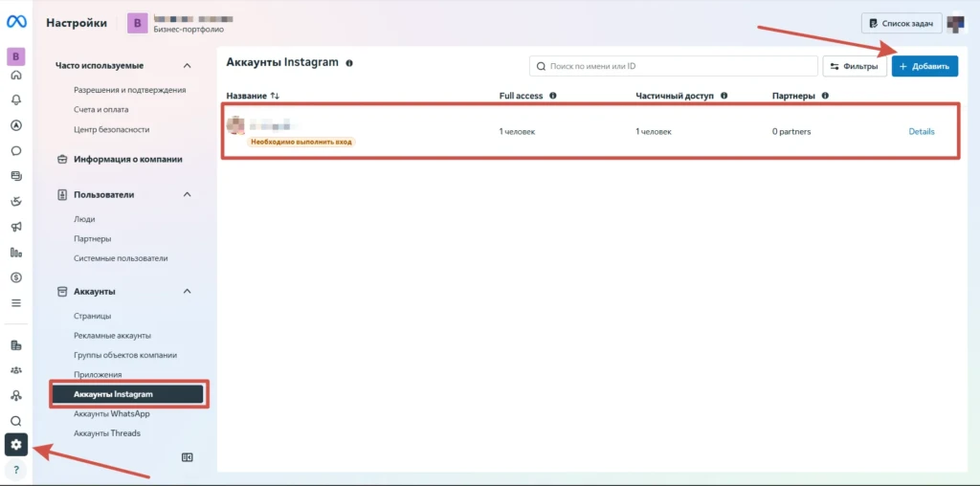Image resolution: width=980 pixels, height=486 pixels.
Task: Focus the Поиск по имени или ID field
Action: (673, 66)
